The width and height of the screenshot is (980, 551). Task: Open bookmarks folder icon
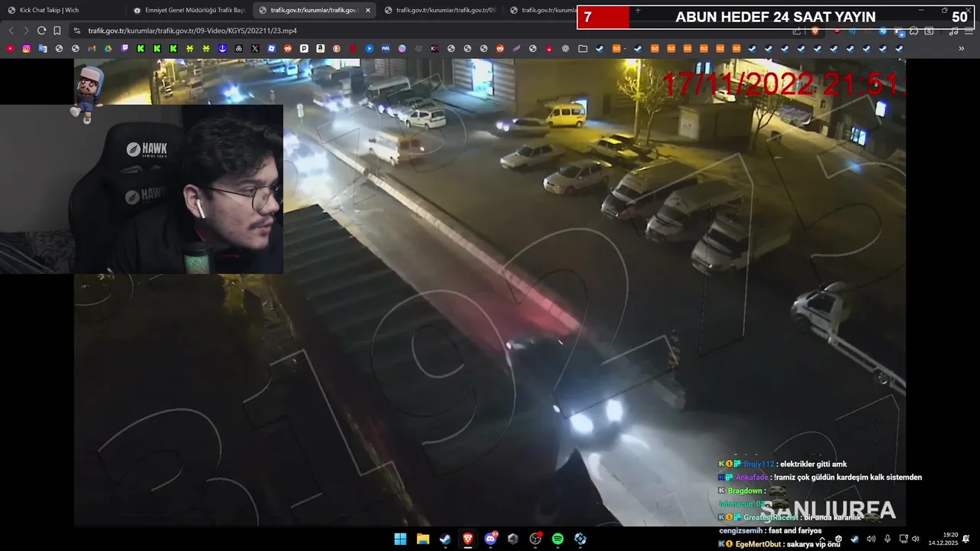(x=583, y=48)
